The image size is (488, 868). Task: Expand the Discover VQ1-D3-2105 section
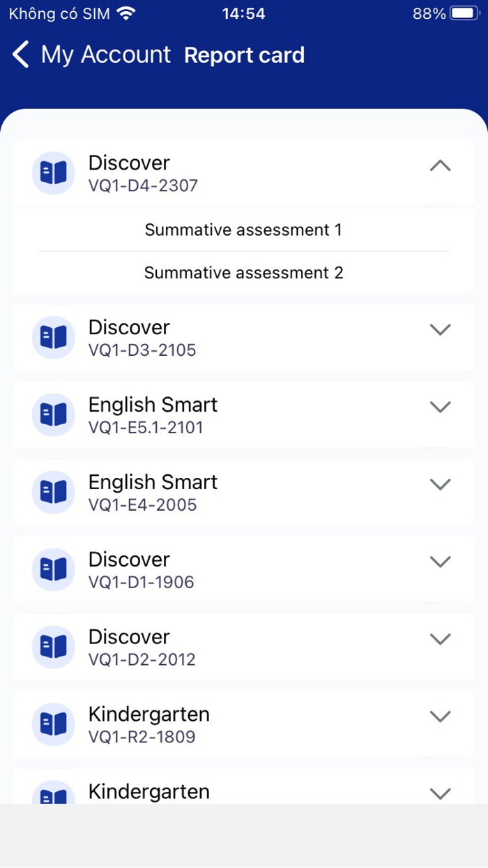pyautogui.click(x=440, y=329)
